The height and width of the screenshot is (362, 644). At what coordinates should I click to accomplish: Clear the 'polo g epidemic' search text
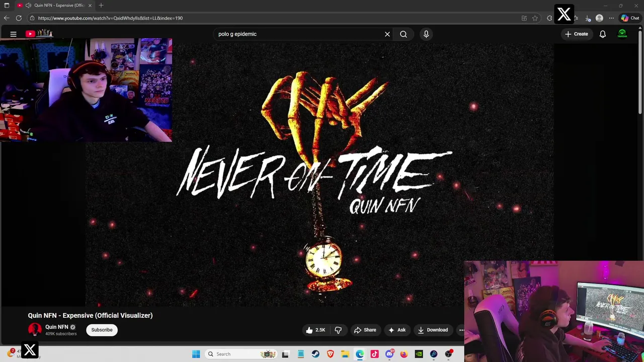click(x=387, y=34)
